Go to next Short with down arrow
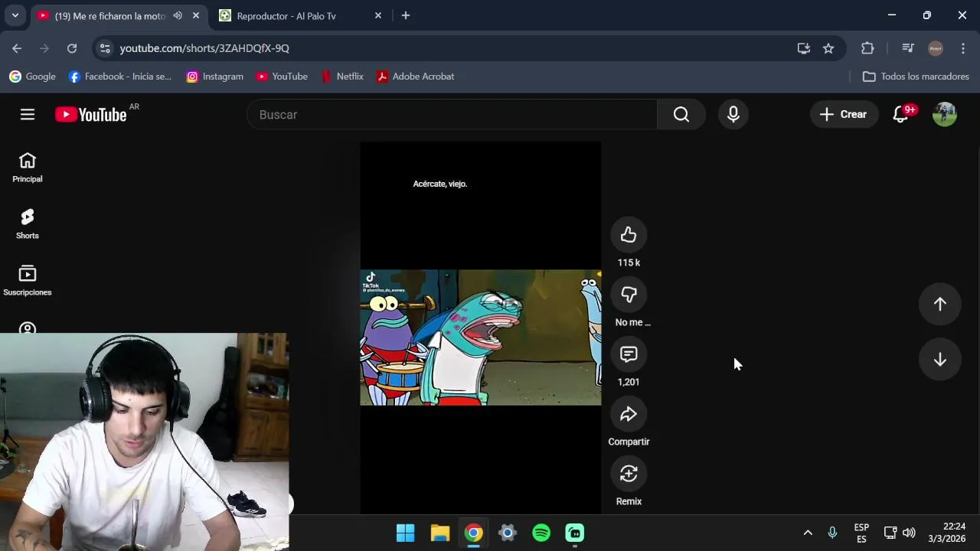Image resolution: width=980 pixels, height=551 pixels. [940, 360]
